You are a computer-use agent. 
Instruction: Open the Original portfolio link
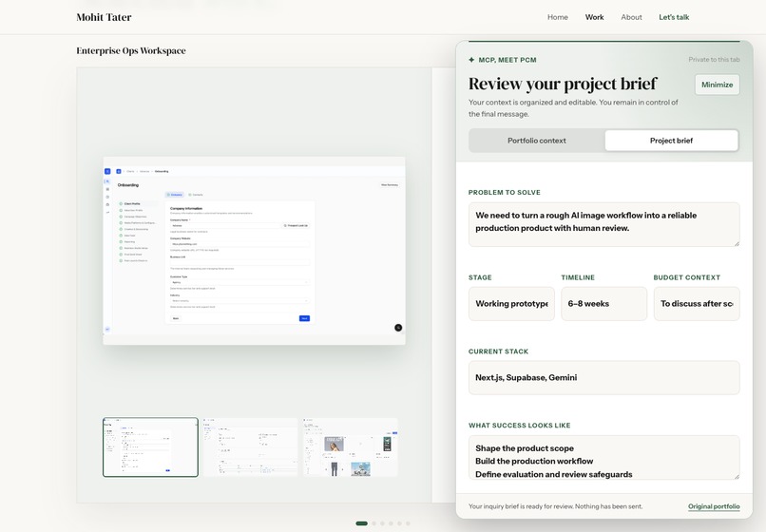pos(714,506)
